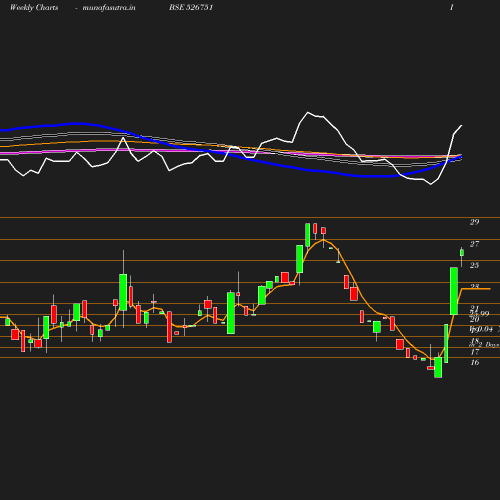Click the "Weekly Charts" title text
Image resolution: width=500 pixels, height=500 pixels.
[x=34, y=7]
